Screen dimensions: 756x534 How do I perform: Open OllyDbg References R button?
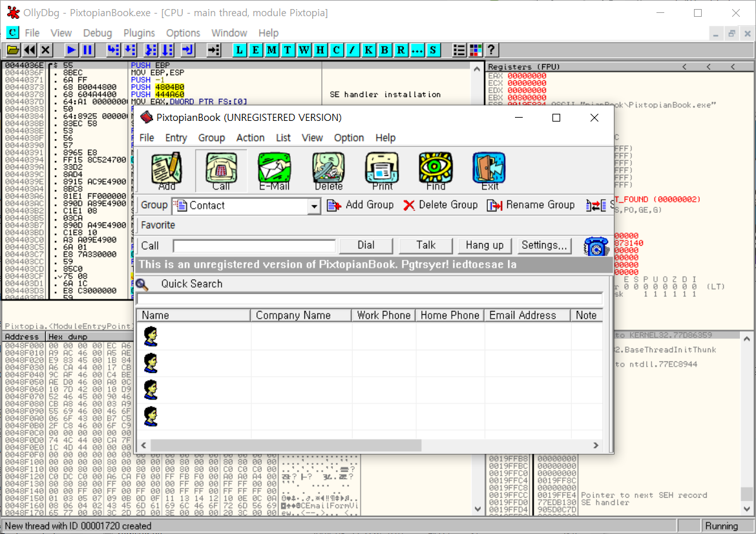401,50
